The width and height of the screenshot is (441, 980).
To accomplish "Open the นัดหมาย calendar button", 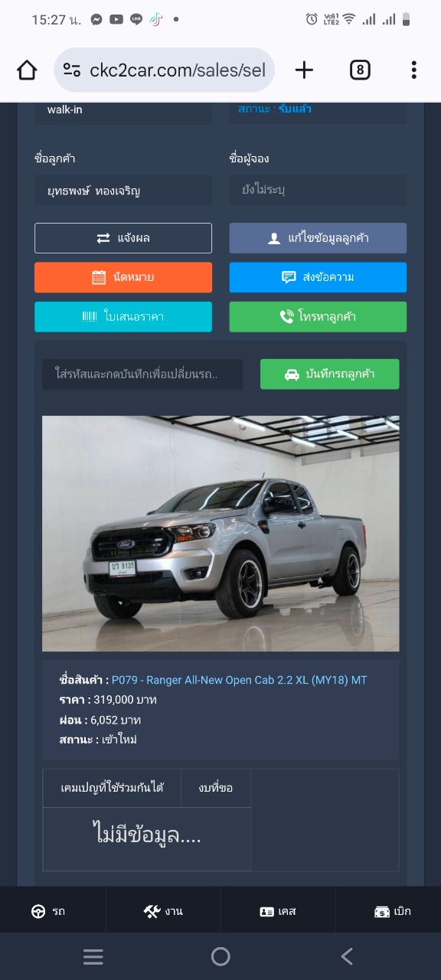I will (x=123, y=277).
